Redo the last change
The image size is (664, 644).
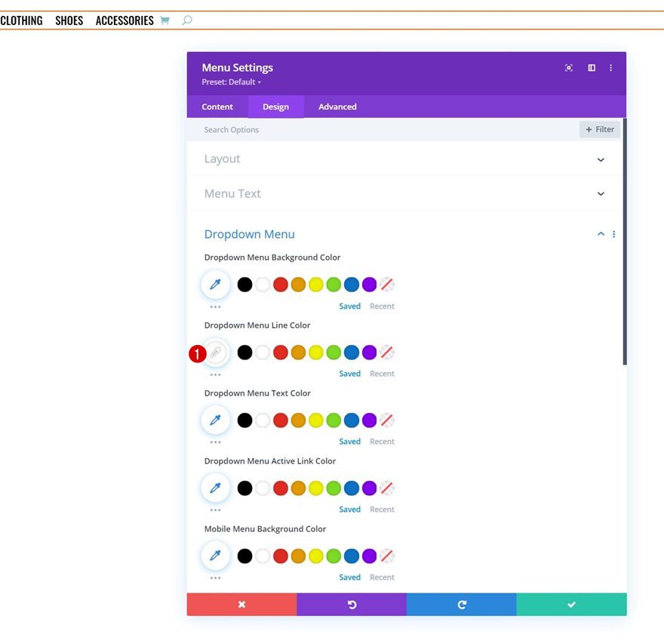[x=461, y=604]
